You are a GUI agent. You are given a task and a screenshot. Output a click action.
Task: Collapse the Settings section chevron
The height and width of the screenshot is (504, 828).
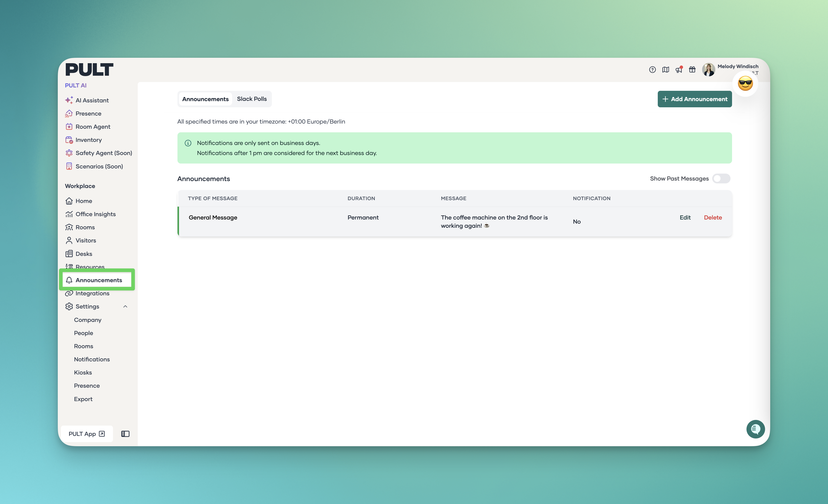[125, 306]
